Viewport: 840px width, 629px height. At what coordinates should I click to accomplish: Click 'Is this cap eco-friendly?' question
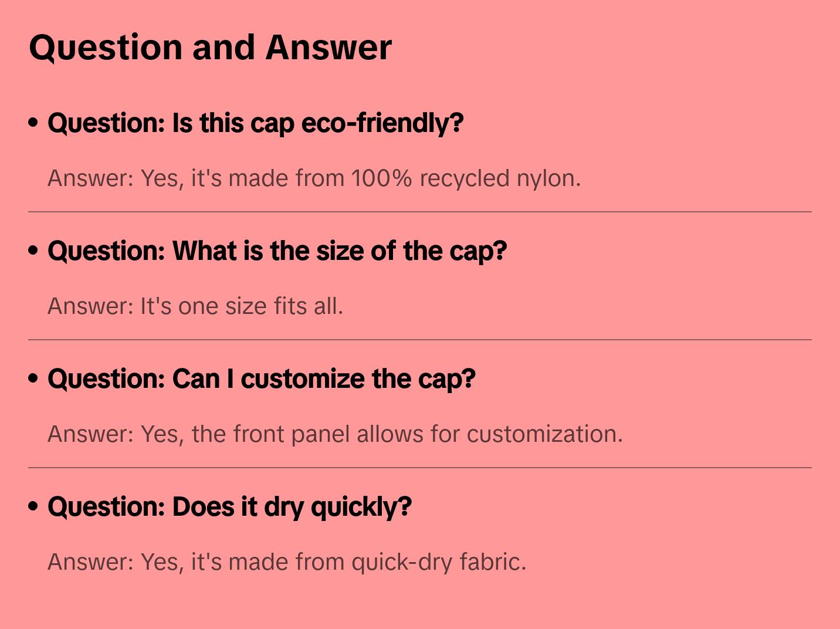tap(255, 123)
